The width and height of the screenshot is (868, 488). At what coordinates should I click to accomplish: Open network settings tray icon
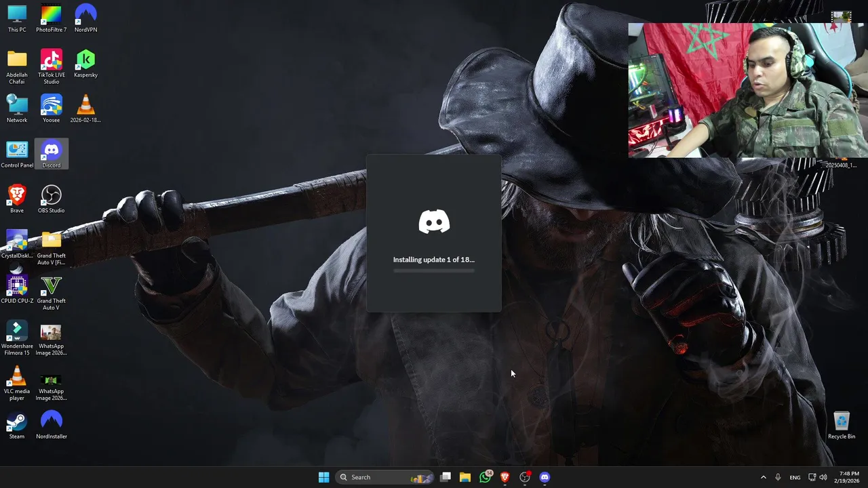[812, 477]
